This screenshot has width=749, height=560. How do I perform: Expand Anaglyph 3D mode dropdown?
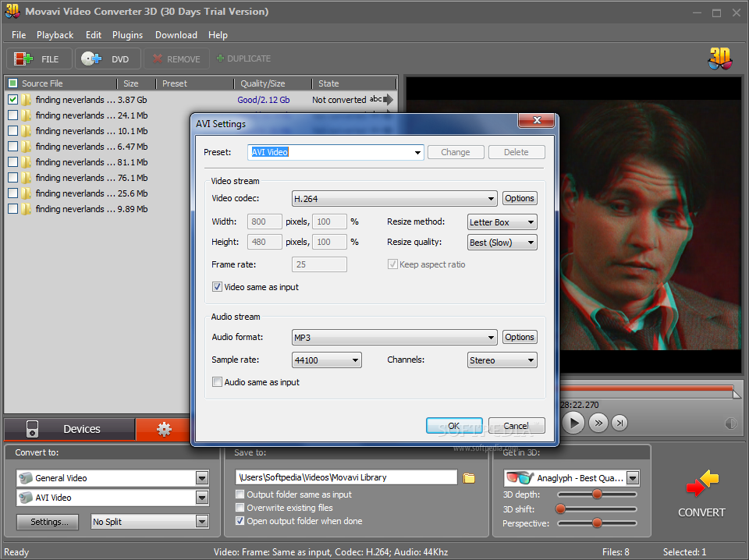pyautogui.click(x=633, y=477)
